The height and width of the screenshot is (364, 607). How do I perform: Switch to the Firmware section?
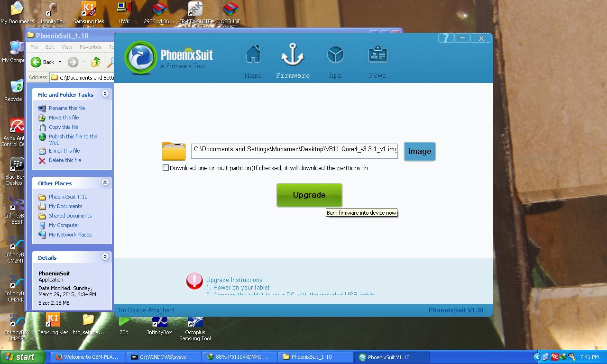coord(293,61)
